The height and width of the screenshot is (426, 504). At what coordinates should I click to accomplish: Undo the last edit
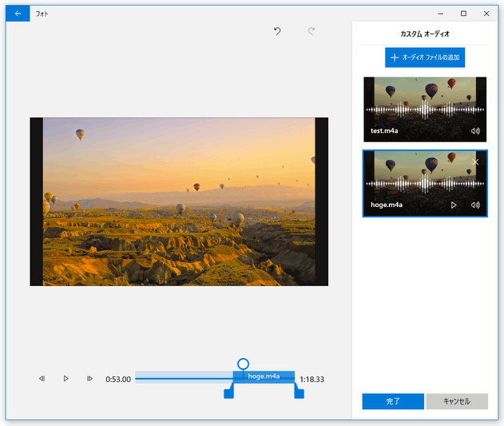[277, 31]
